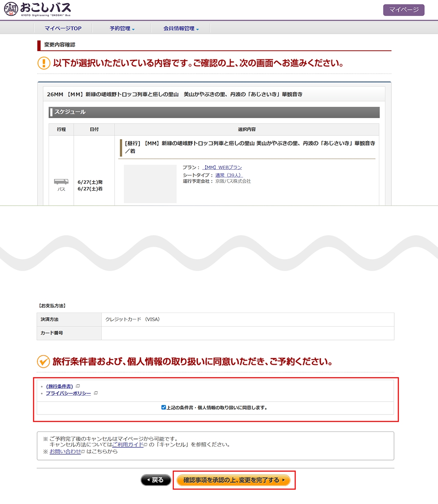The width and height of the screenshot is (438, 504).
Task: Click the bus icon in schedule
Action: point(61,182)
